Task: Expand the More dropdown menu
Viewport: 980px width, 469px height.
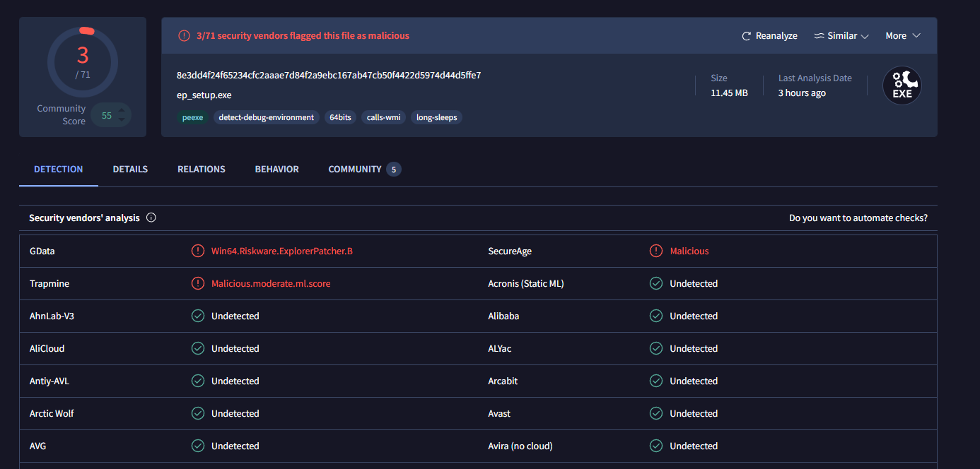Action: [903, 35]
